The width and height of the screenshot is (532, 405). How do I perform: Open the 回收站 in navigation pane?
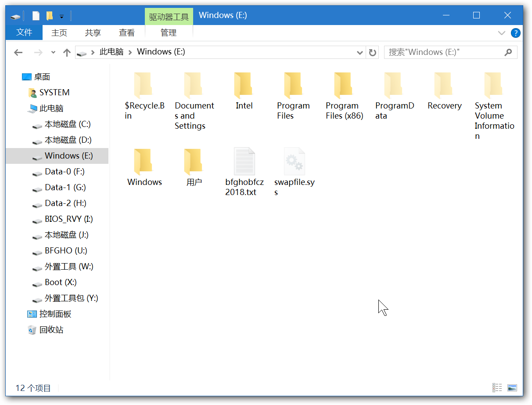click(51, 330)
